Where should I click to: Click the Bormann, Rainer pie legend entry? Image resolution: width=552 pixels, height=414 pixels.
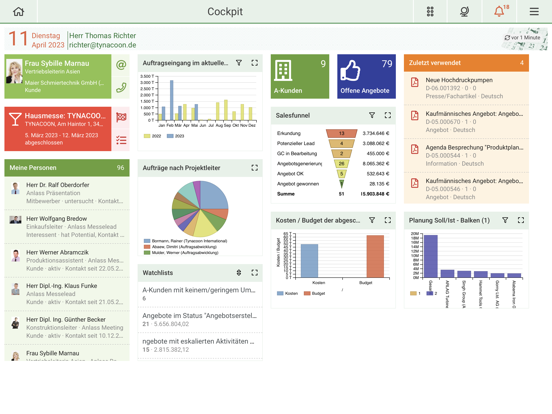(186, 241)
